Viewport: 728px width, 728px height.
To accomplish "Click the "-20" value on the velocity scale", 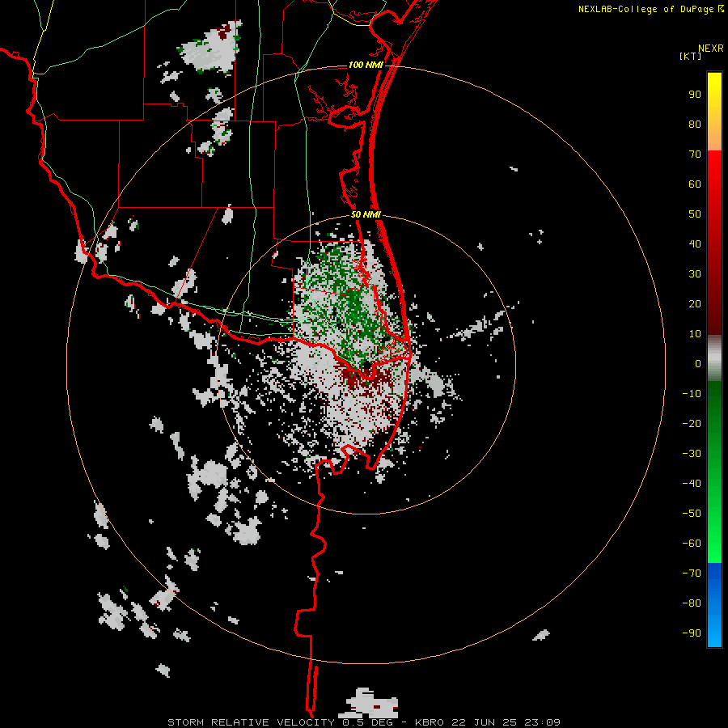I will tap(692, 423).
